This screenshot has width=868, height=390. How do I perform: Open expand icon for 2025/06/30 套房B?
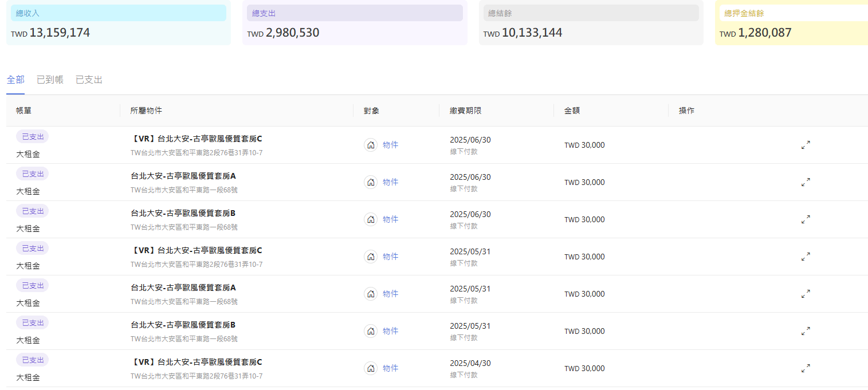coord(806,219)
